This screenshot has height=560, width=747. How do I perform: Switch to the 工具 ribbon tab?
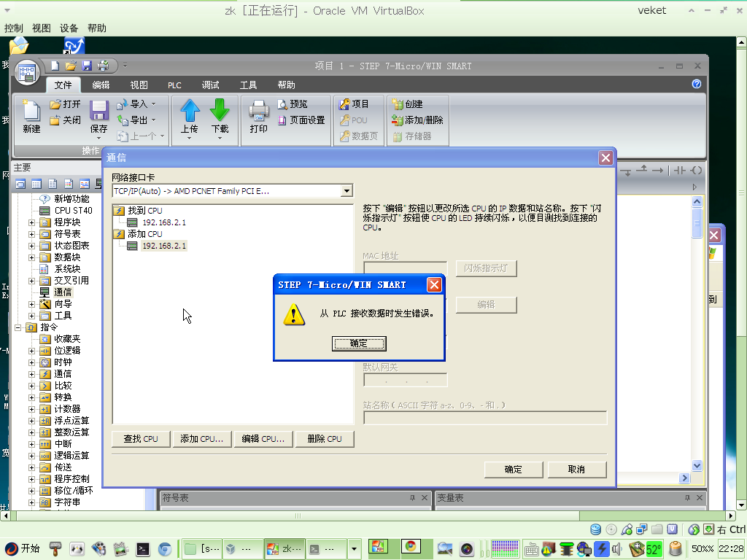tap(248, 85)
